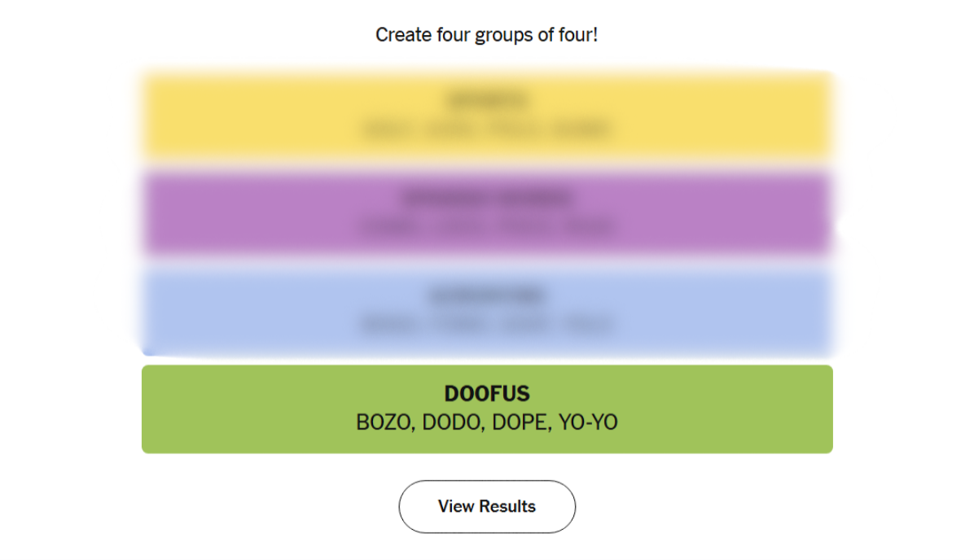Click the View Results button
The width and height of the screenshot is (974, 560).
point(486,506)
